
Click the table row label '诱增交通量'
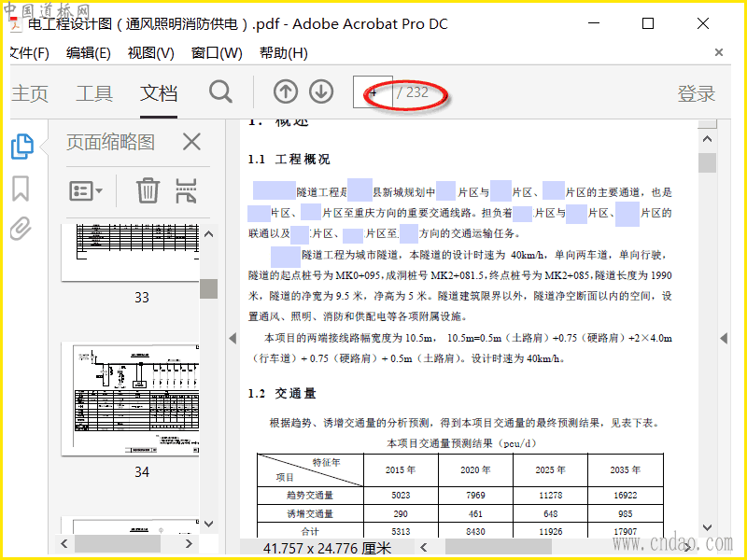310,514
